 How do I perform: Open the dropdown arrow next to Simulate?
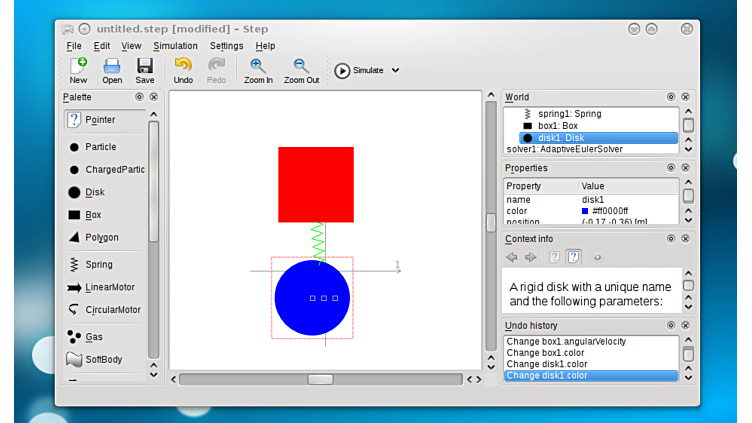click(x=395, y=71)
